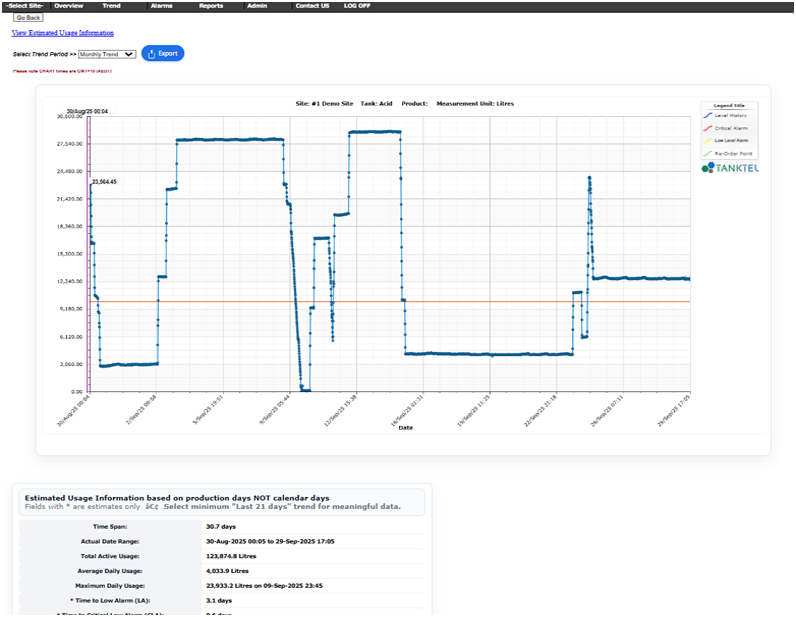Go to the Overview menu item
The height and width of the screenshot is (617, 796).
pos(69,6)
